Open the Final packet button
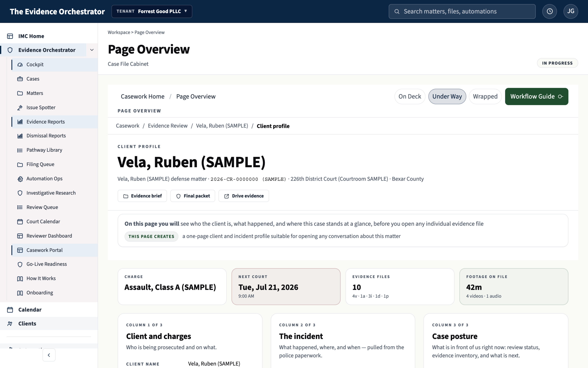The width and height of the screenshot is (588, 368). tap(193, 196)
